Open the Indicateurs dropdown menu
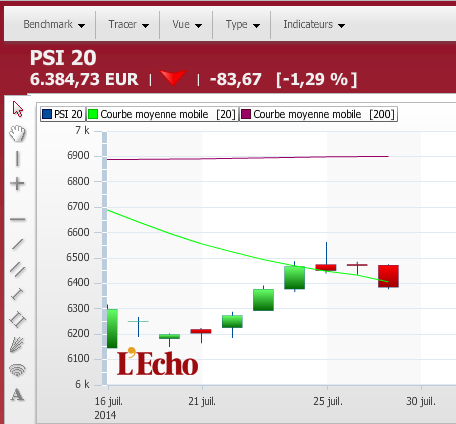 (314, 24)
